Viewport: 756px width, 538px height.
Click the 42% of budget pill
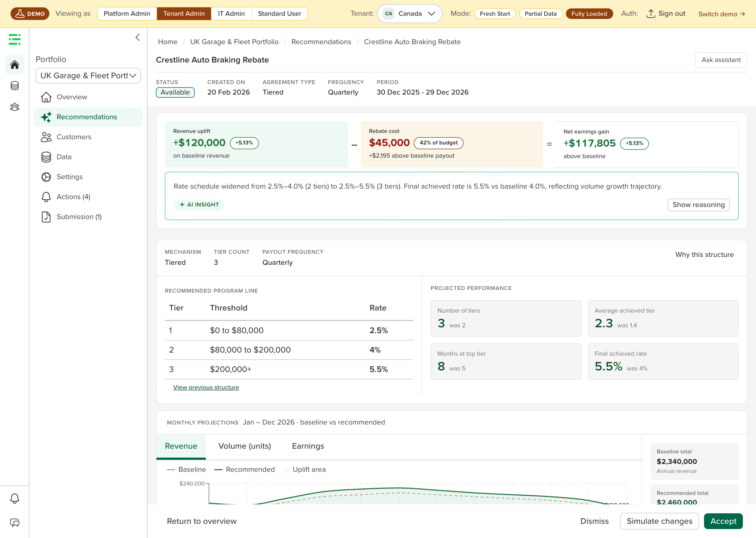439,143
